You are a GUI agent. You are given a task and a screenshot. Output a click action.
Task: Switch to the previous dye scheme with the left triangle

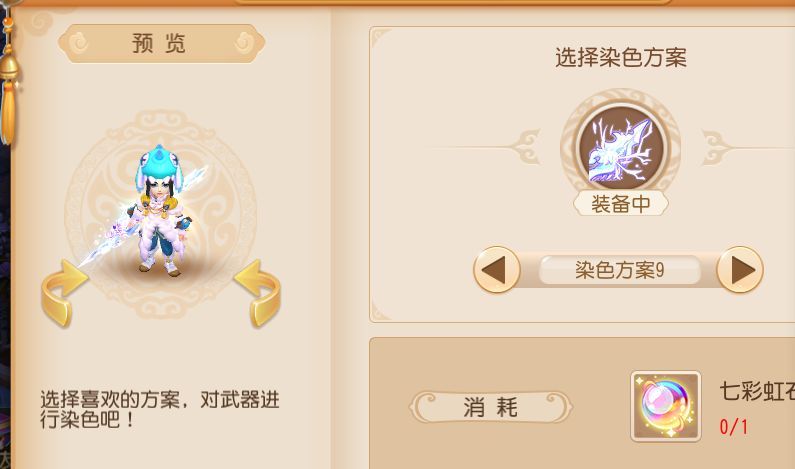tap(497, 269)
